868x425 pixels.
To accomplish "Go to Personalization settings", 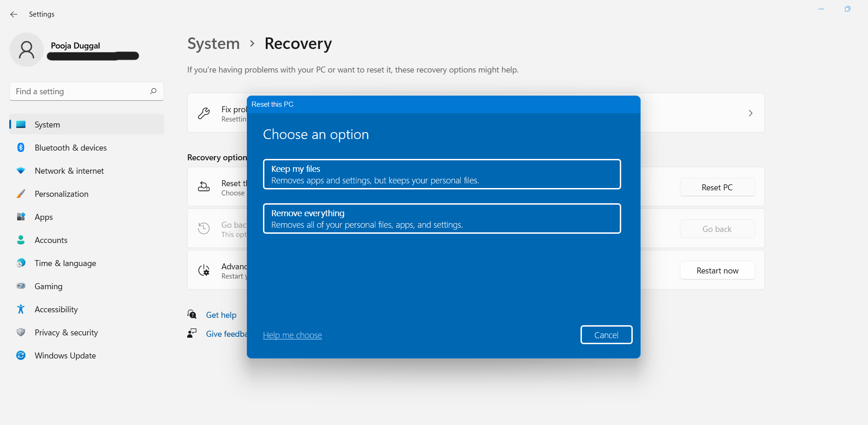I will (x=86, y=194).
